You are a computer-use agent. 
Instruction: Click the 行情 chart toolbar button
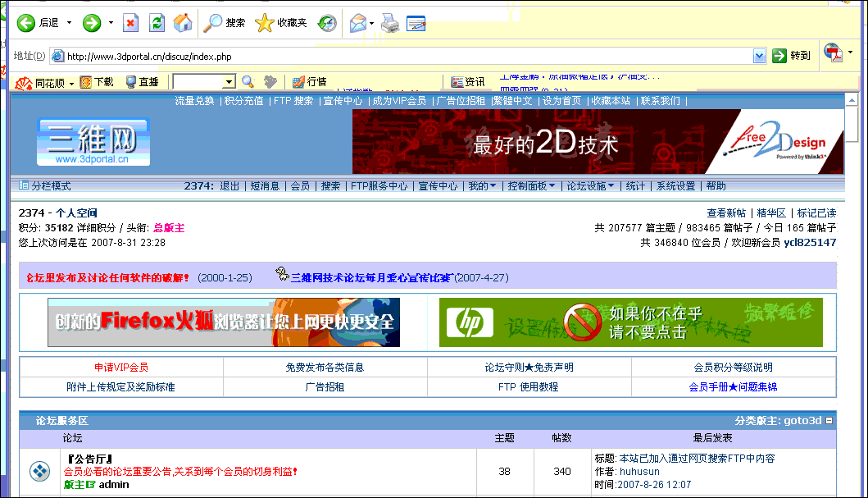pyautogui.click(x=310, y=82)
